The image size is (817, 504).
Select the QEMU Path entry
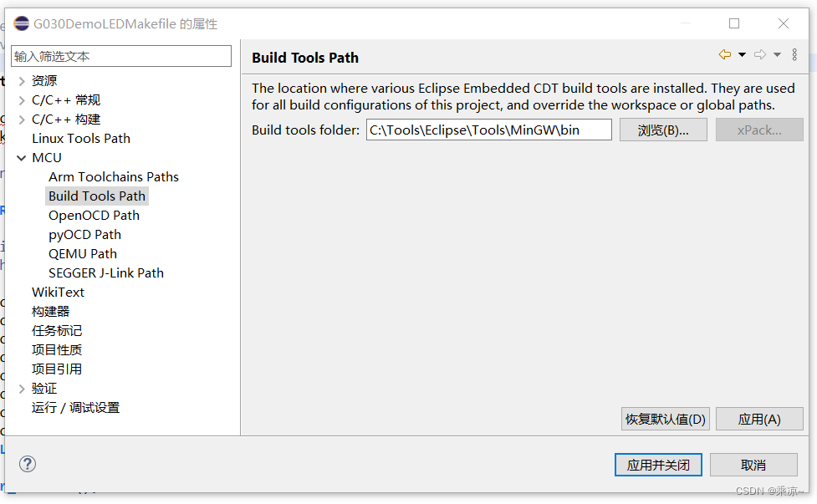point(82,253)
